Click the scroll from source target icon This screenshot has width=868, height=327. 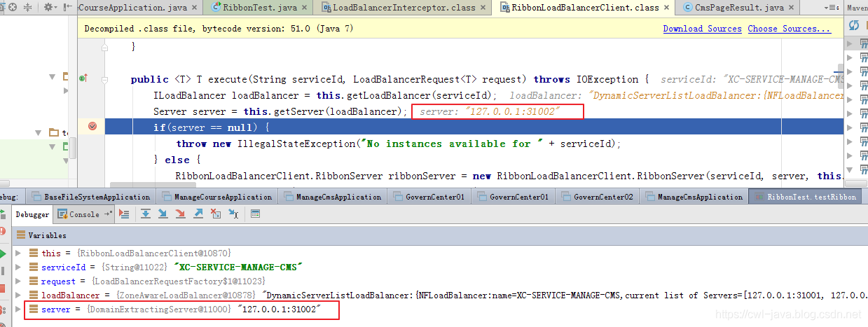13,7
